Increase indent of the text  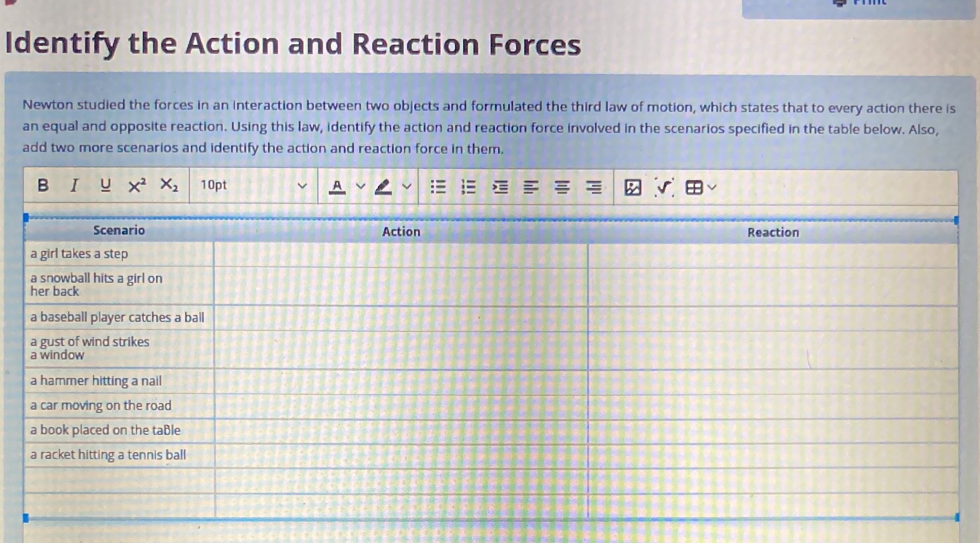click(500, 187)
